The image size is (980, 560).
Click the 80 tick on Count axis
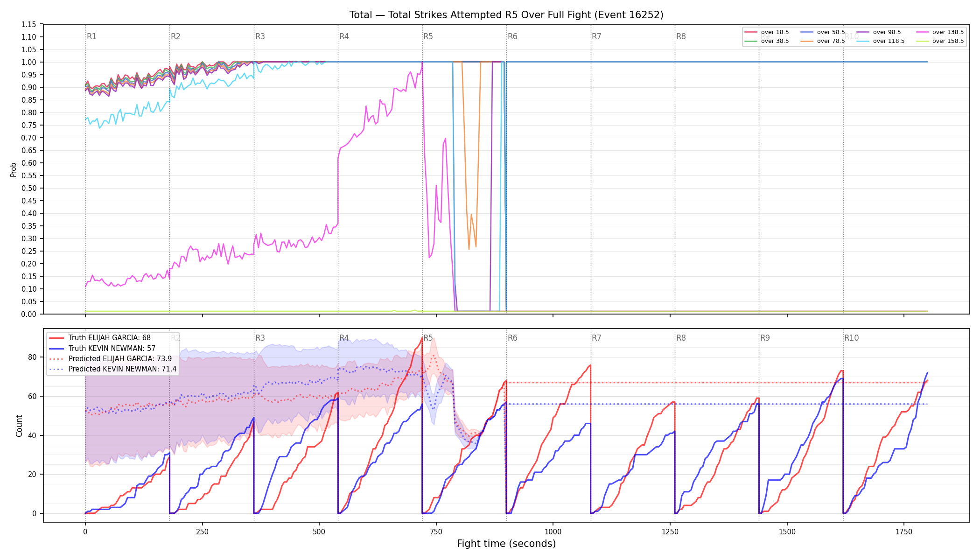[32, 357]
